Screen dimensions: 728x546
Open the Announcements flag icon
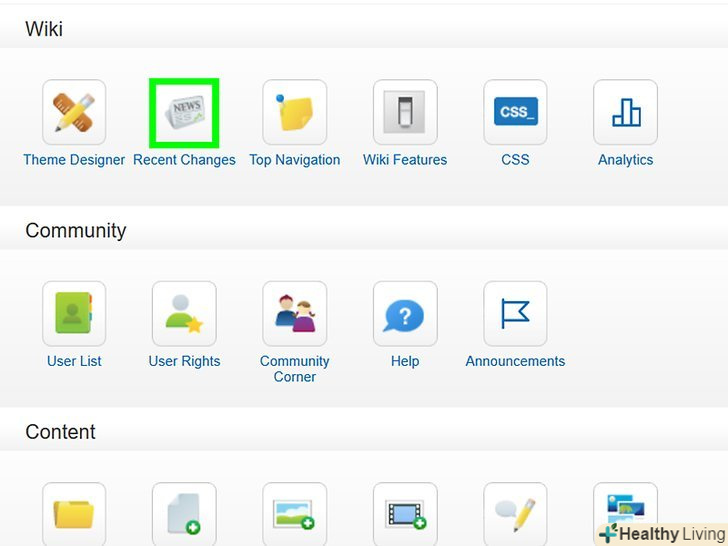click(515, 314)
